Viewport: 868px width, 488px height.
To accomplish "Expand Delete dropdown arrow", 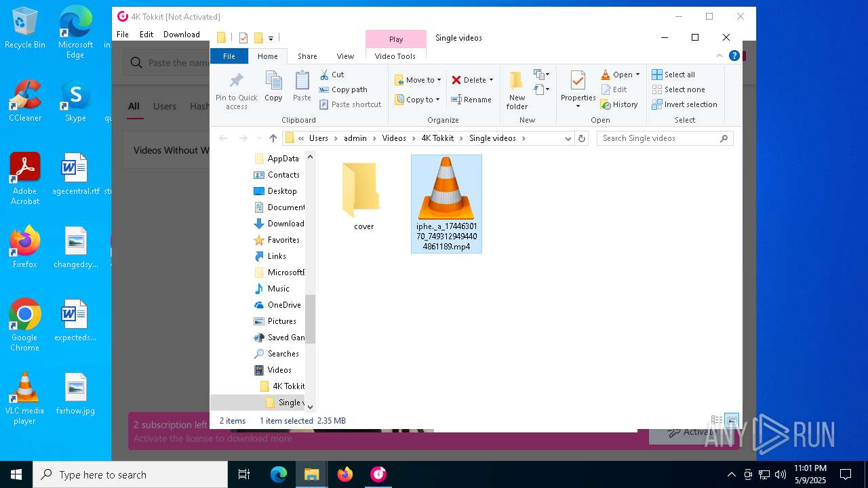I will [491, 80].
